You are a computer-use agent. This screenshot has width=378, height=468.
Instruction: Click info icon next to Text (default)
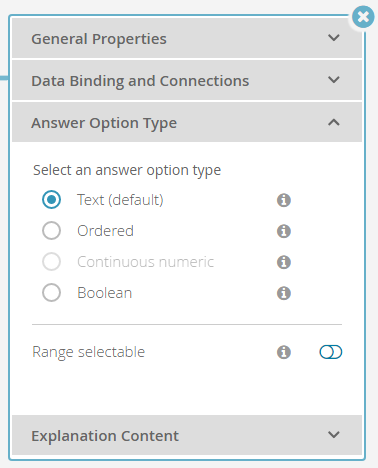click(x=284, y=200)
